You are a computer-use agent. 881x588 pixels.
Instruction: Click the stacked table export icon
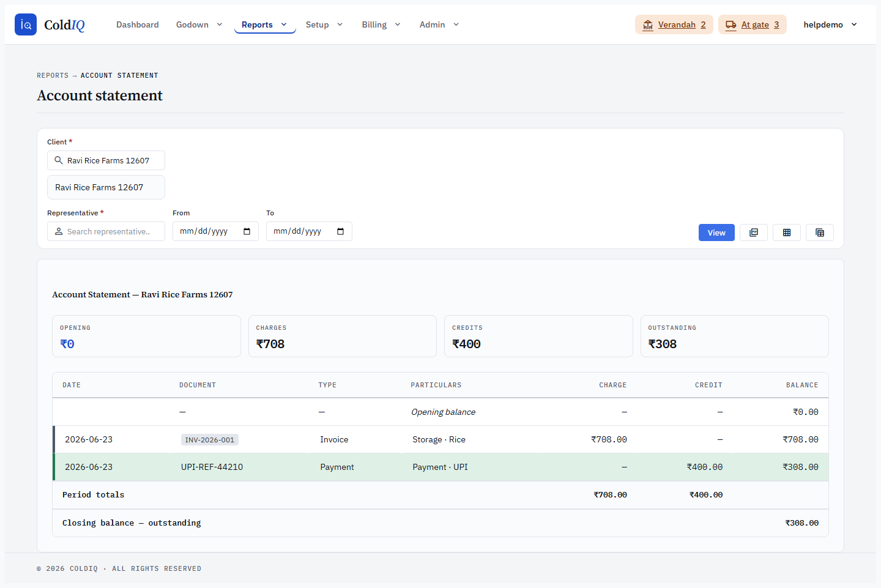820,233
